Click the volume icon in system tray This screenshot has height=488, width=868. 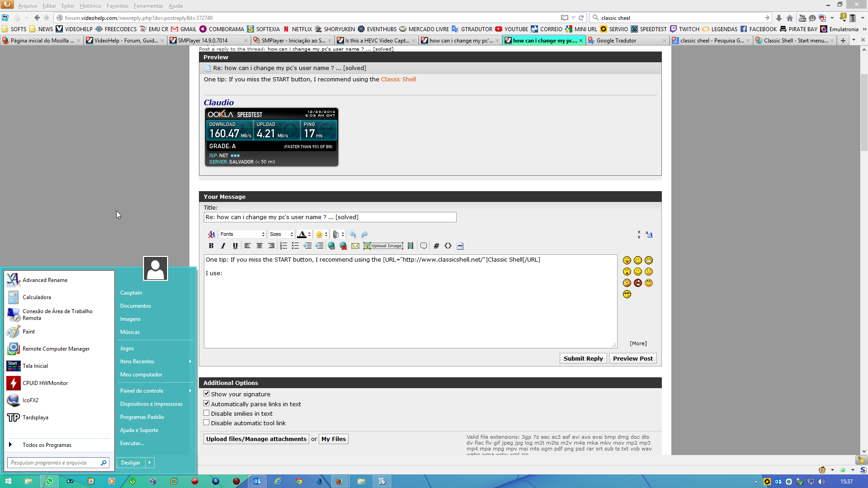821,482
